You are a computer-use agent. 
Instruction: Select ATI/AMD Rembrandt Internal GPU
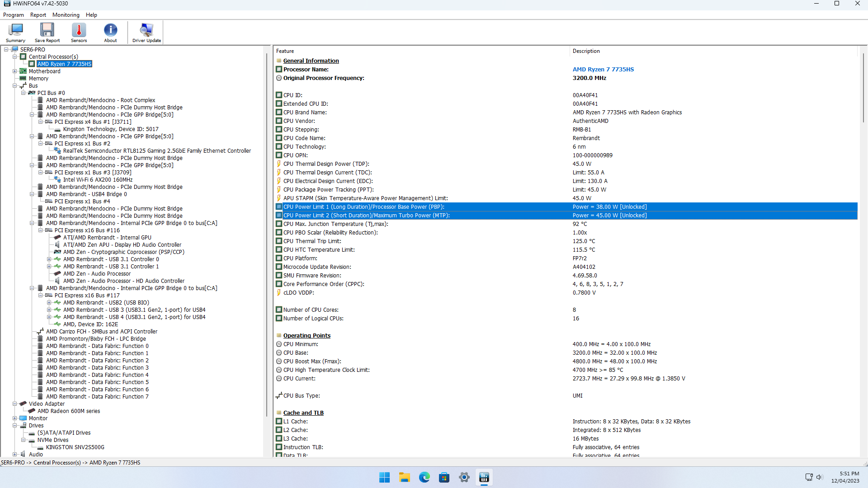(x=107, y=238)
